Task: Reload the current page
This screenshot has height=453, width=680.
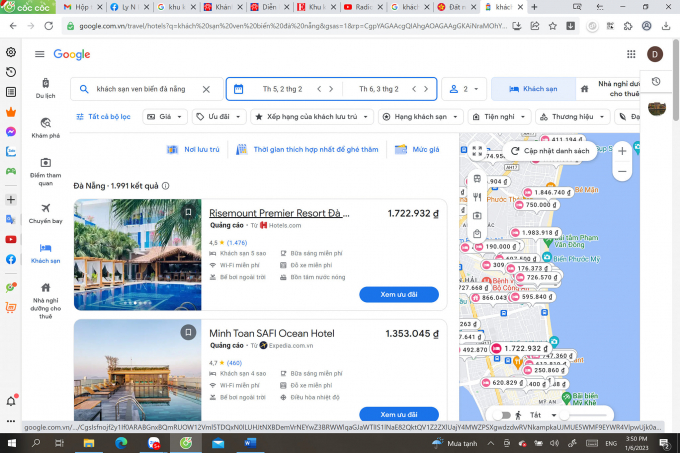Action: [49, 26]
